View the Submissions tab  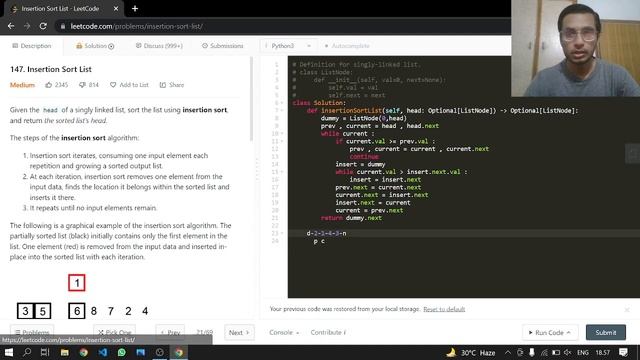click(223, 46)
